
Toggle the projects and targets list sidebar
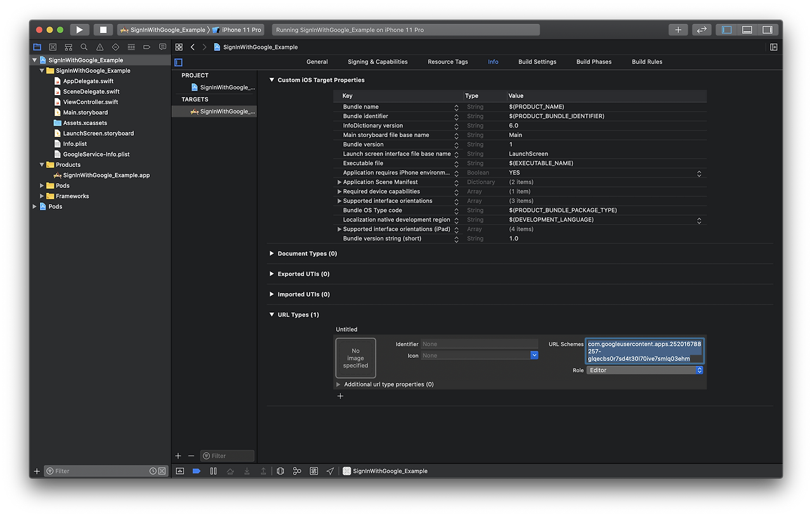coord(178,62)
